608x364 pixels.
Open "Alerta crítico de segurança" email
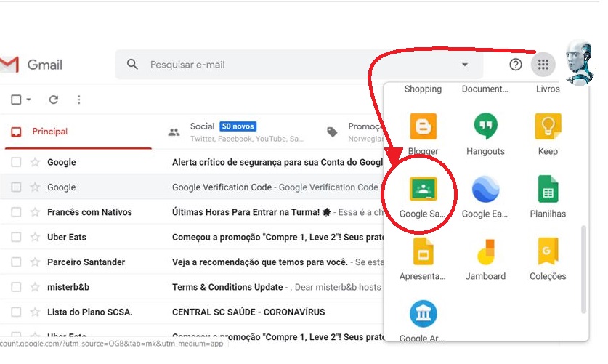click(x=277, y=162)
